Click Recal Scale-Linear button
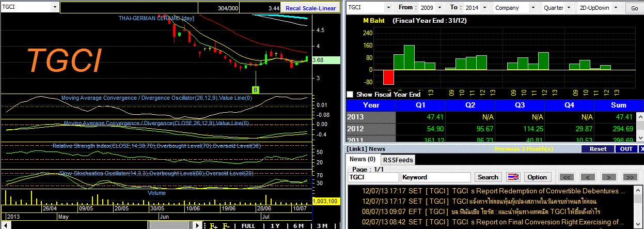The height and width of the screenshot is (229, 644). click(310, 8)
